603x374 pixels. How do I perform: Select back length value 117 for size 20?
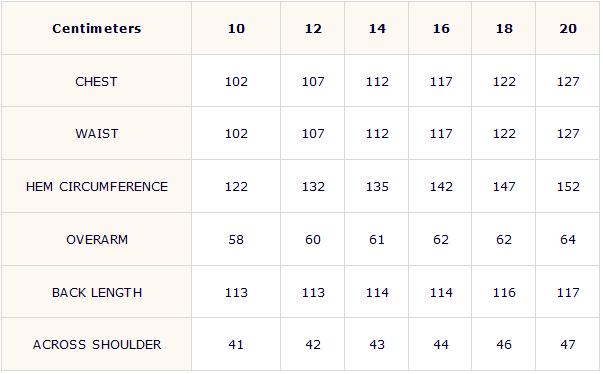pyautogui.click(x=568, y=293)
